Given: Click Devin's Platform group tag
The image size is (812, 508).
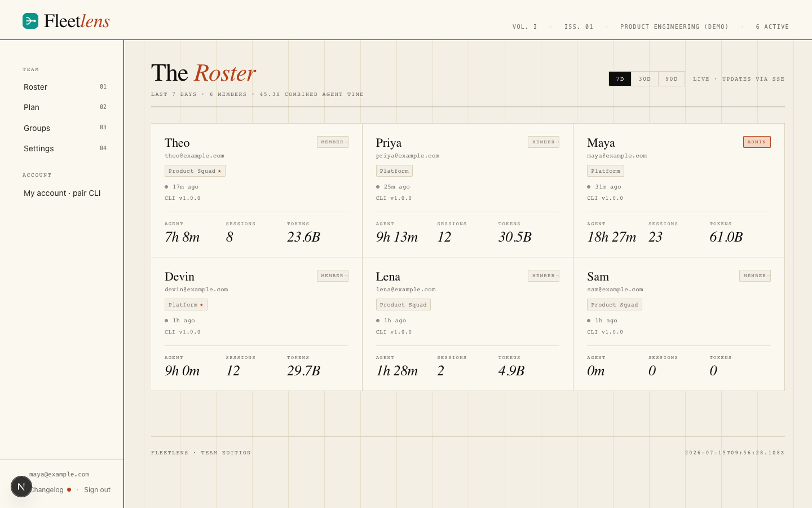Looking at the screenshot, I should click(x=186, y=305).
